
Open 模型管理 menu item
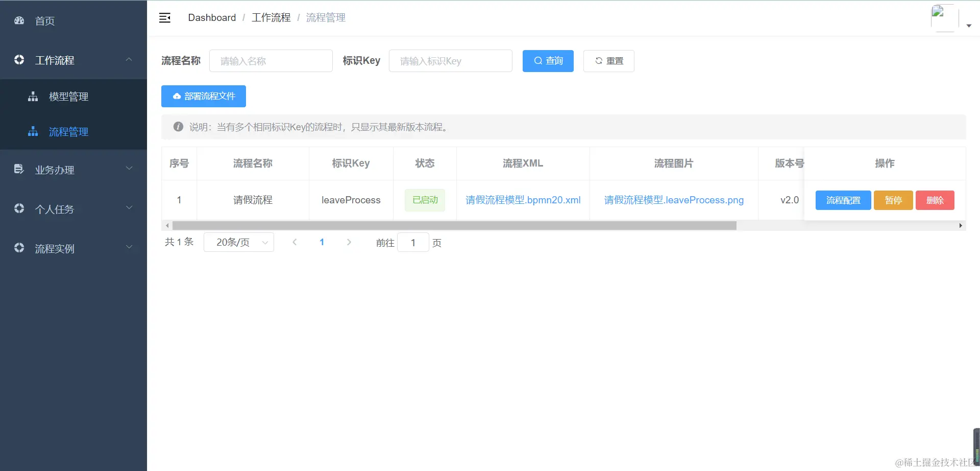tap(73, 97)
